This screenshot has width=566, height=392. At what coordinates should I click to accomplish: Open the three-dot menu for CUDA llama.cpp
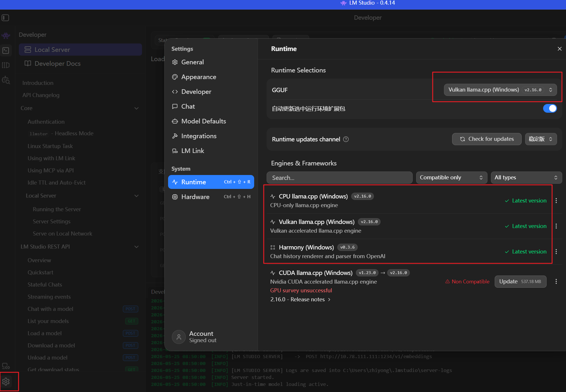click(x=556, y=281)
